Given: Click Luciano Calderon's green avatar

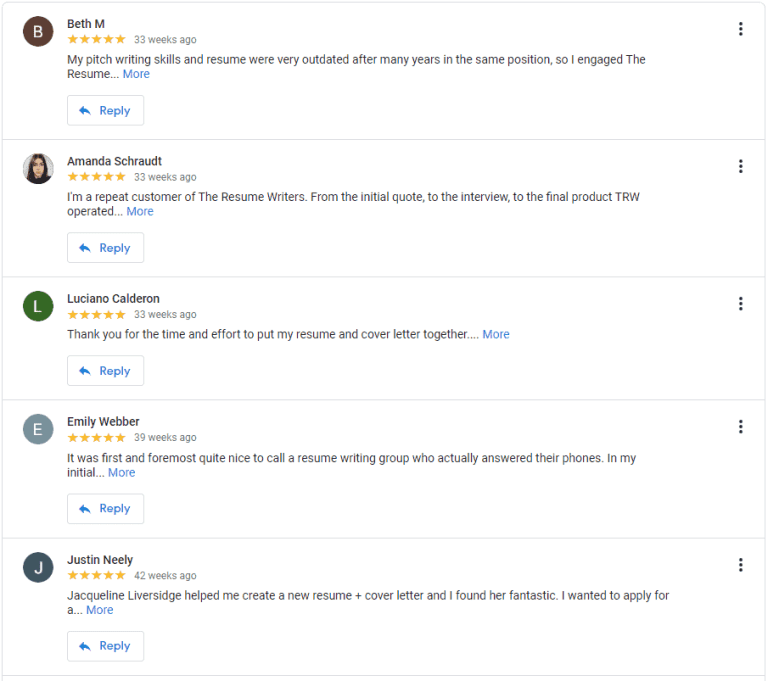Looking at the screenshot, I should point(38,306).
